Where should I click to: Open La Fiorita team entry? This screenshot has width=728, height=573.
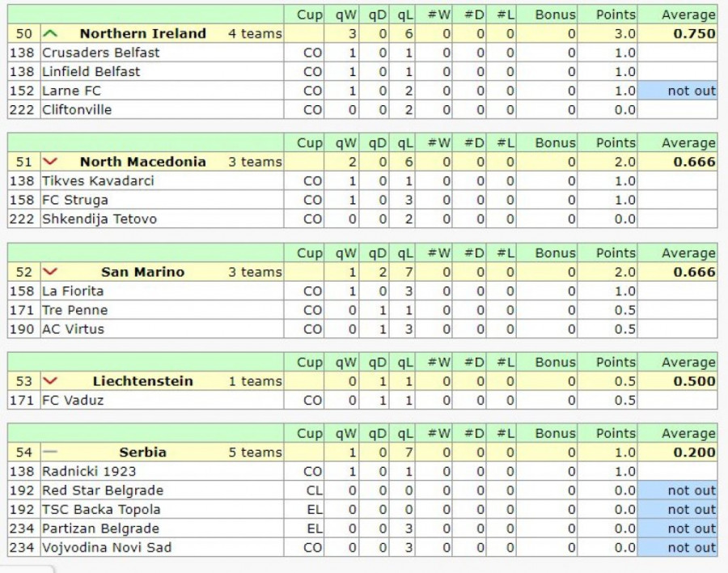click(73, 291)
